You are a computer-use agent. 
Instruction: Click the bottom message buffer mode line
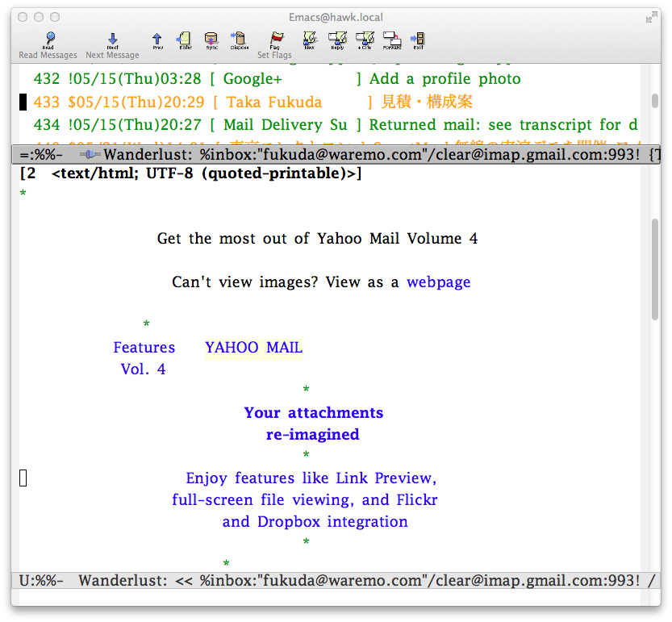click(336, 580)
